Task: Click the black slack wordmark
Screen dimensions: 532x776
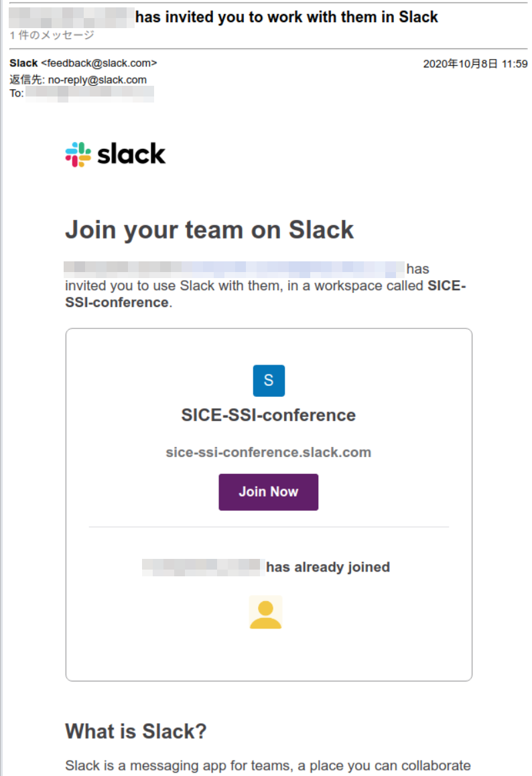Action: pyautogui.click(x=131, y=154)
